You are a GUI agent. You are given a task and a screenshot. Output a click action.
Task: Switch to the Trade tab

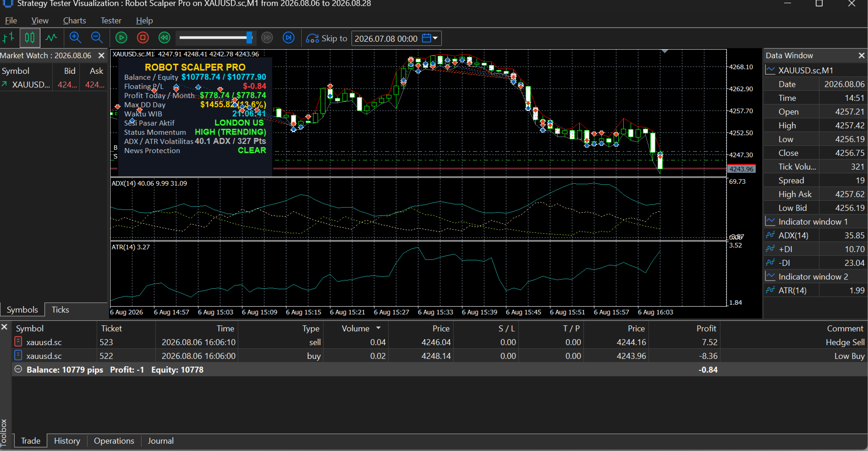click(31, 441)
